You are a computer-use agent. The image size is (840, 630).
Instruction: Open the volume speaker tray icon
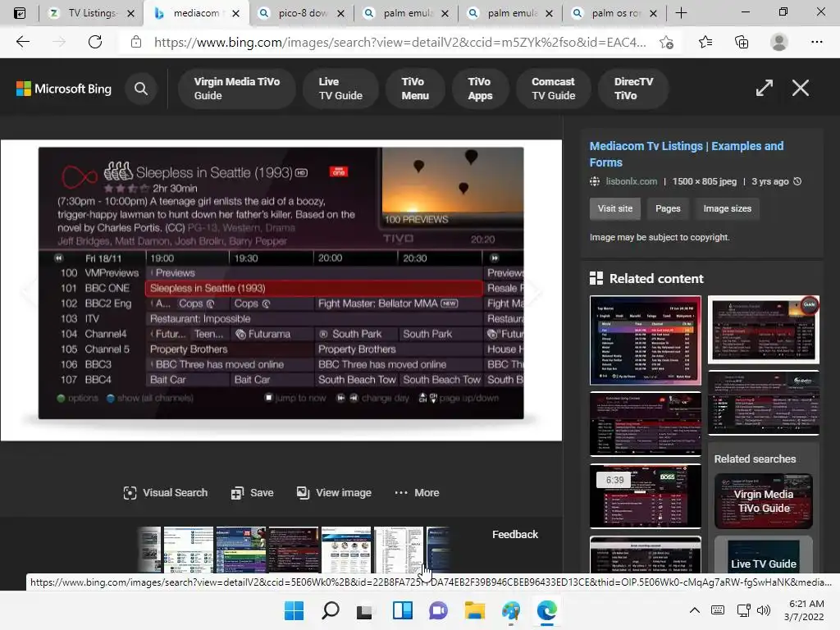click(x=764, y=610)
